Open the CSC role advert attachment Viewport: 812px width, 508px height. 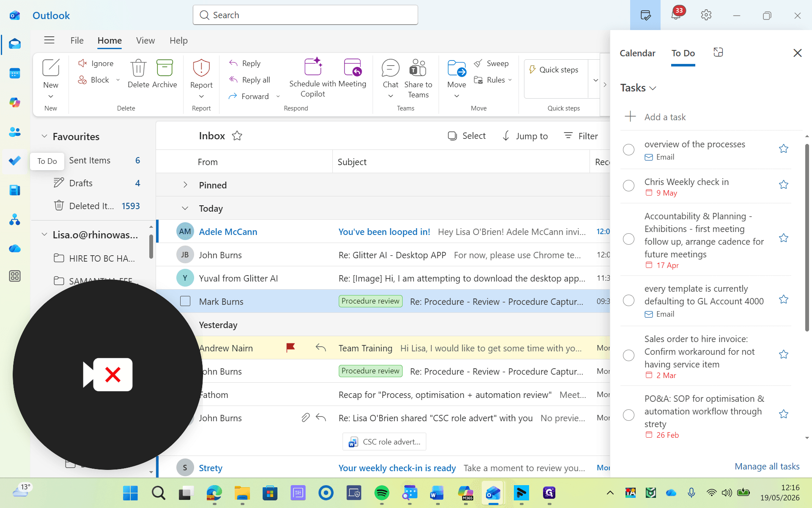[384, 442]
